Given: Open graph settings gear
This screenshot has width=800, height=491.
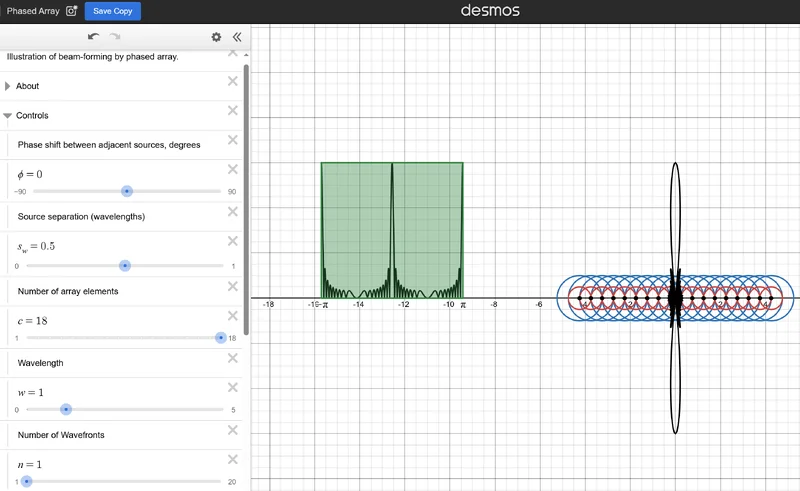Looking at the screenshot, I should 216,37.
